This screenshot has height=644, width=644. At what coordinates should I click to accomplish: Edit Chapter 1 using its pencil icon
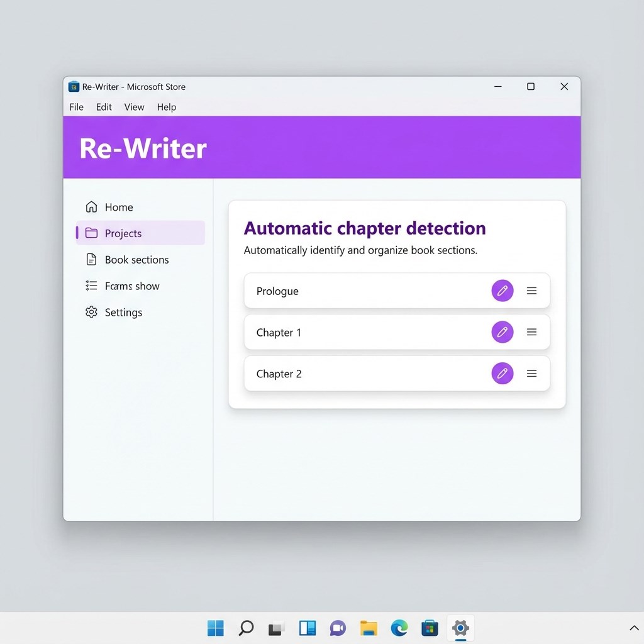click(502, 332)
